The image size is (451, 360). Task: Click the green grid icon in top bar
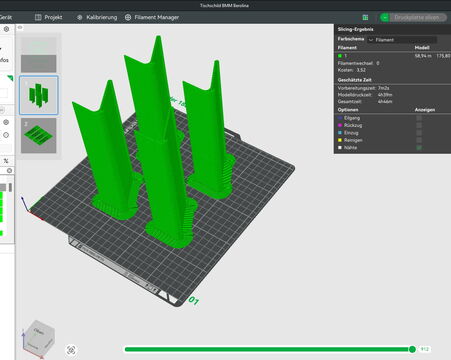pos(365,17)
